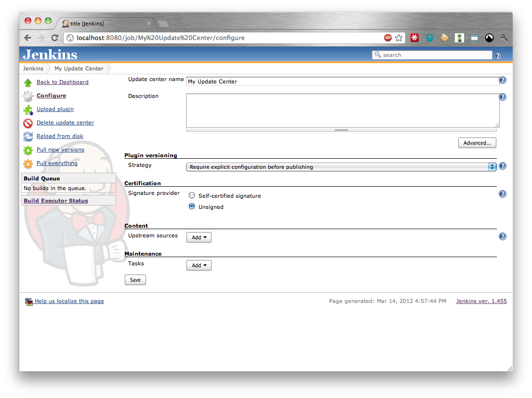Click the green figure extension icon
Screen dimensions: 532x398
tap(459, 38)
